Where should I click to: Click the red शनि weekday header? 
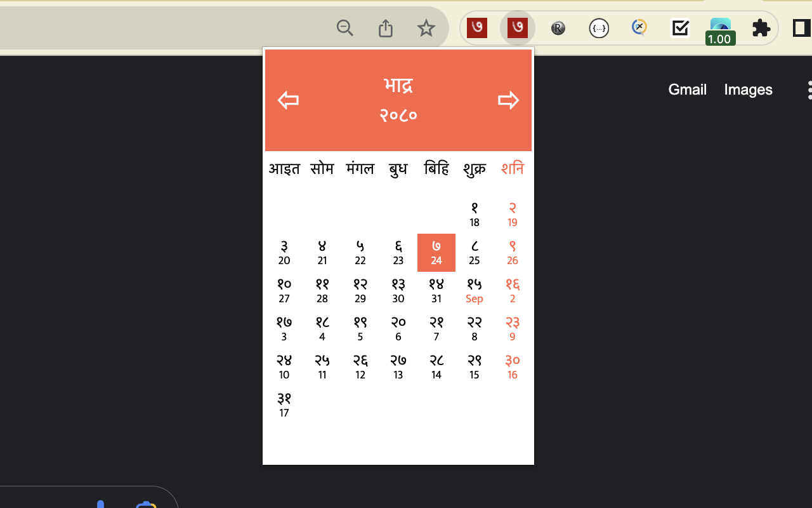coord(513,168)
